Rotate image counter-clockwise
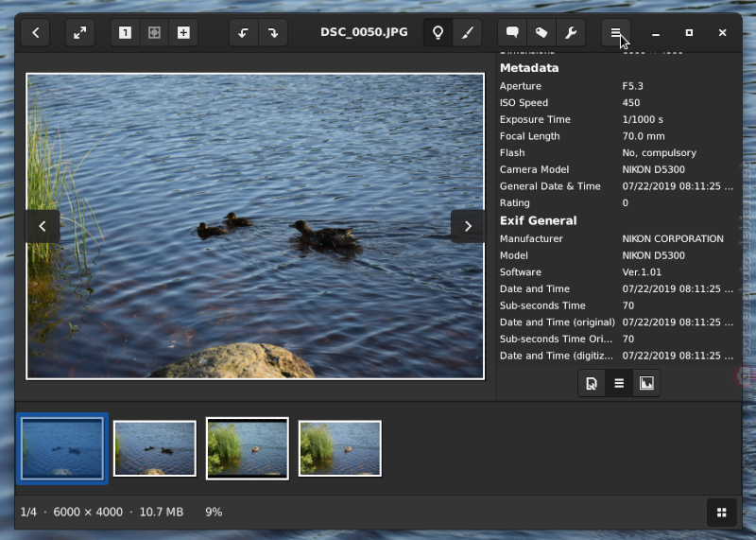The image size is (756, 540). click(x=244, y=33)
